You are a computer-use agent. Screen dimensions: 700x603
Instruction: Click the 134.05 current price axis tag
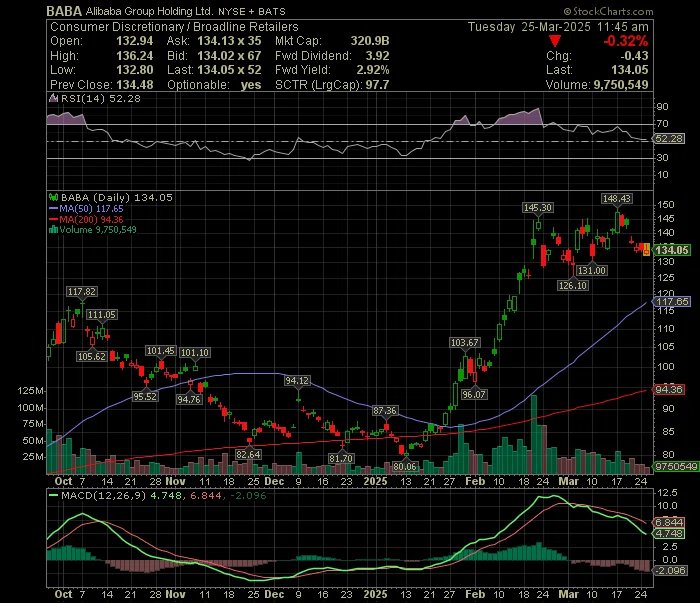coord(671,250)
